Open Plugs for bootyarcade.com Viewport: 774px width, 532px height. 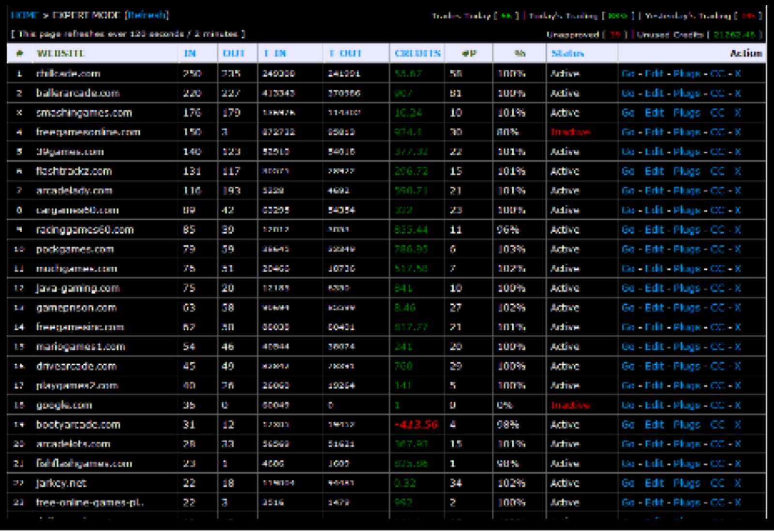click(x=687, y=425)
